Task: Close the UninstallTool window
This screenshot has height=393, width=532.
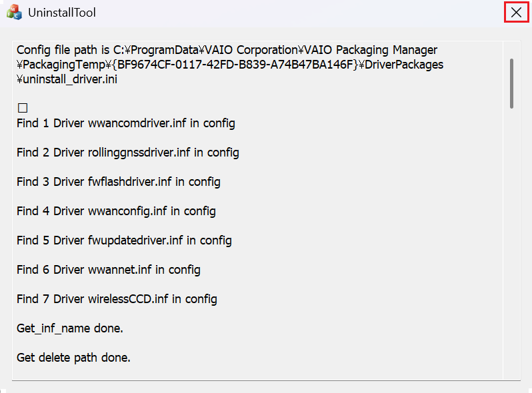Action: (x=516, y=13)
